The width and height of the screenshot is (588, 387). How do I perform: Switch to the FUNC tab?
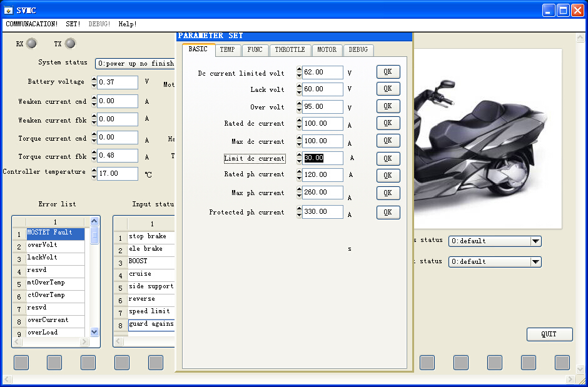pyautogui.click(x=255, y=50)
